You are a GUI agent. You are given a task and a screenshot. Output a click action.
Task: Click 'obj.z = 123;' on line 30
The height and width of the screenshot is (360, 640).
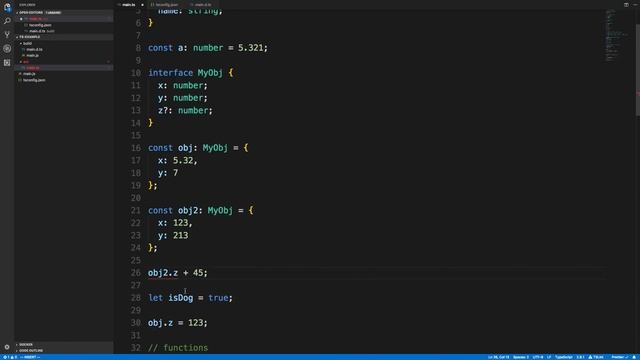pyautogui.click(x=178, y=322)
